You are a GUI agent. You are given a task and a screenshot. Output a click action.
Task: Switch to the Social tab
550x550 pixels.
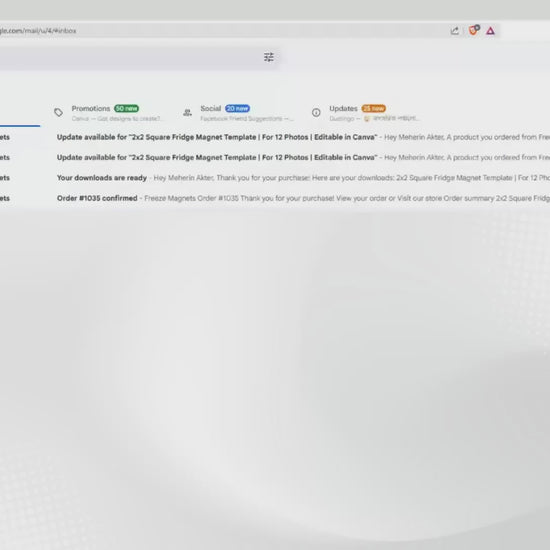(237, 113)
